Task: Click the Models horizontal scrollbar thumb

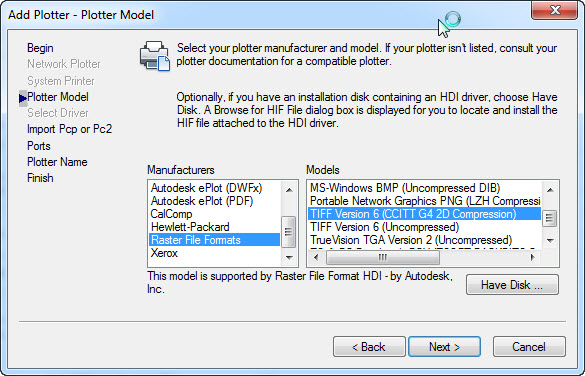Action: (x=383, y=257)
